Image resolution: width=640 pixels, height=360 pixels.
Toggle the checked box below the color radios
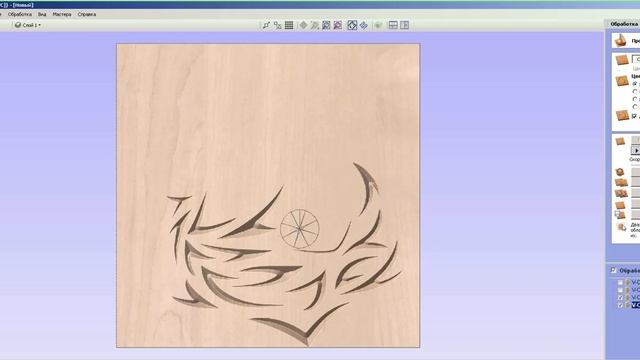[x=634, y=116]
